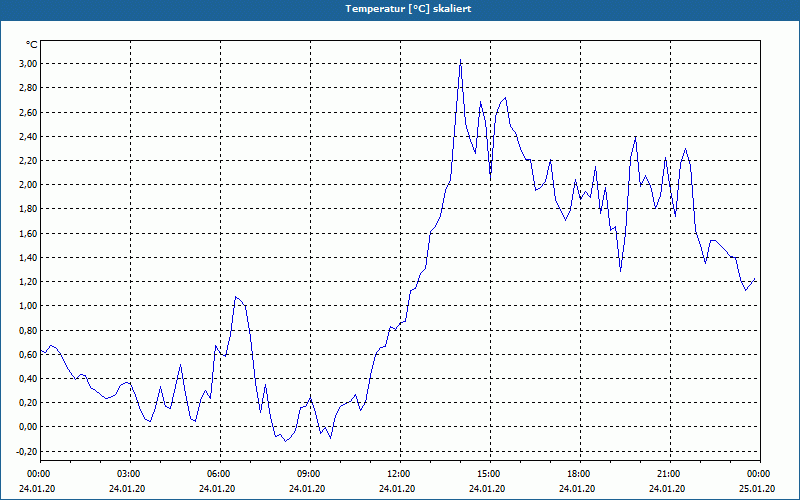
Task: Select the 1,20 y-axis label
Action: tap(29, 282)
